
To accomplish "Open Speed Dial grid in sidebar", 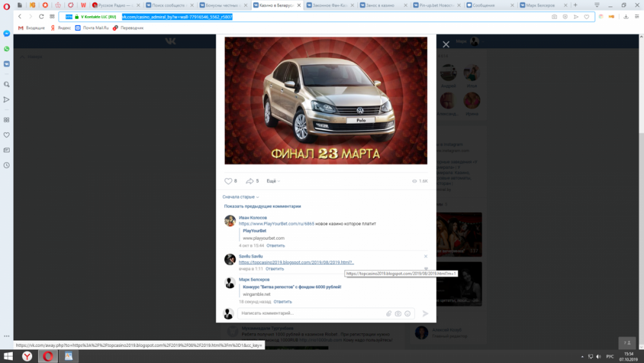I will (x=6, y=120).
